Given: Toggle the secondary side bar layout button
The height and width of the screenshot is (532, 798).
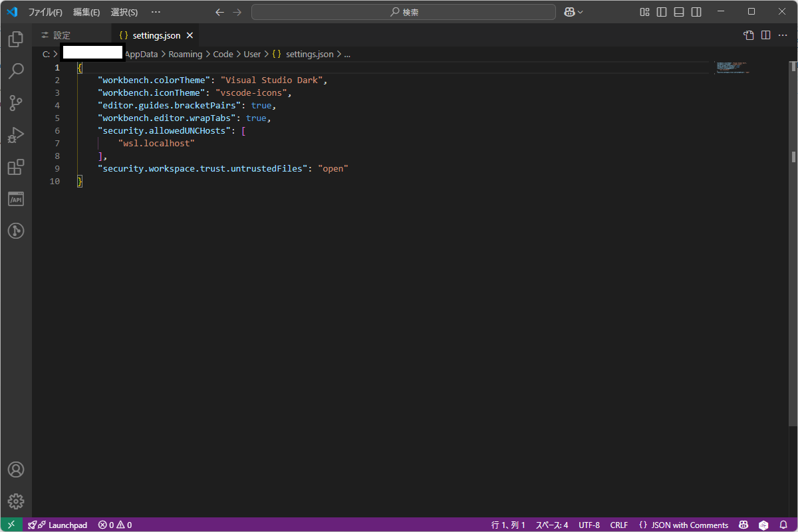Looking at the screenshot, I should (x=696, y=12).
